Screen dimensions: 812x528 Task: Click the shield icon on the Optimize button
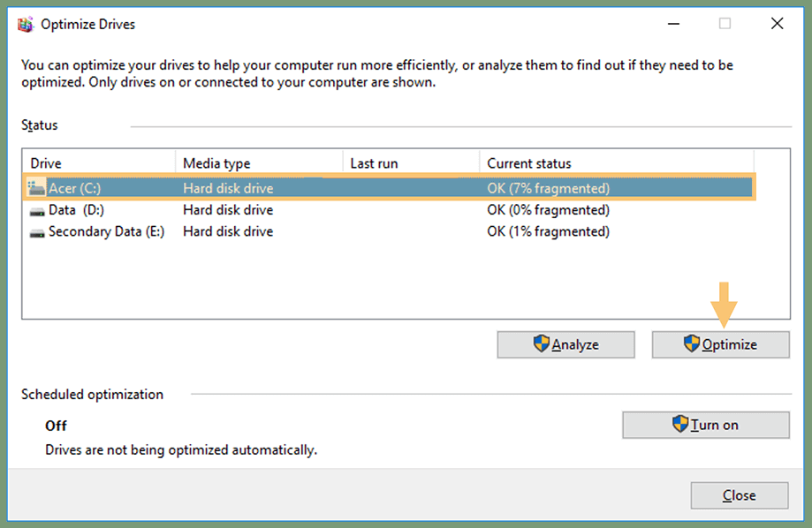click(x=691, y=344)
